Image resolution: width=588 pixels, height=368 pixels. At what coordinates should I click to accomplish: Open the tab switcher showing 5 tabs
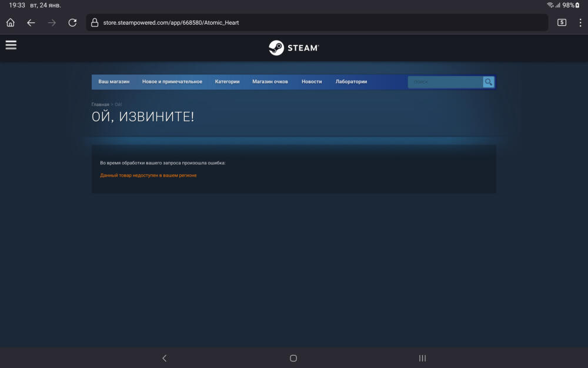(x=562, y=22)
